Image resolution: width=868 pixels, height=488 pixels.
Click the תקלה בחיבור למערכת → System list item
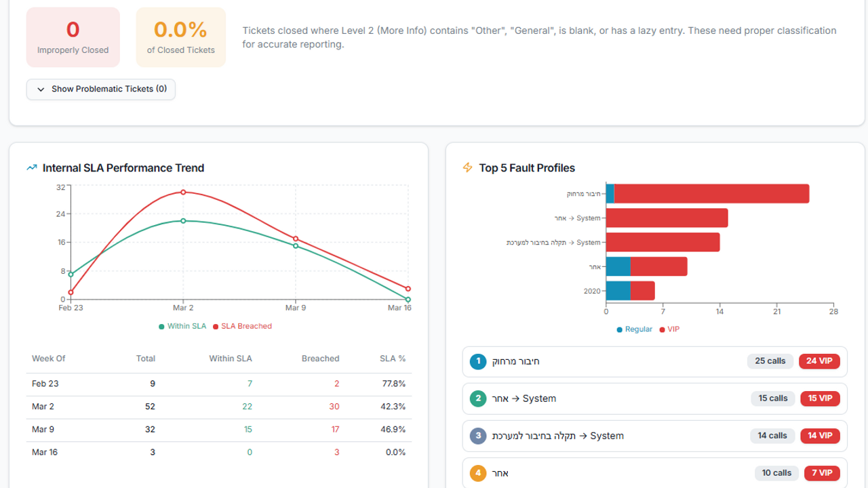tap(655, 436)
